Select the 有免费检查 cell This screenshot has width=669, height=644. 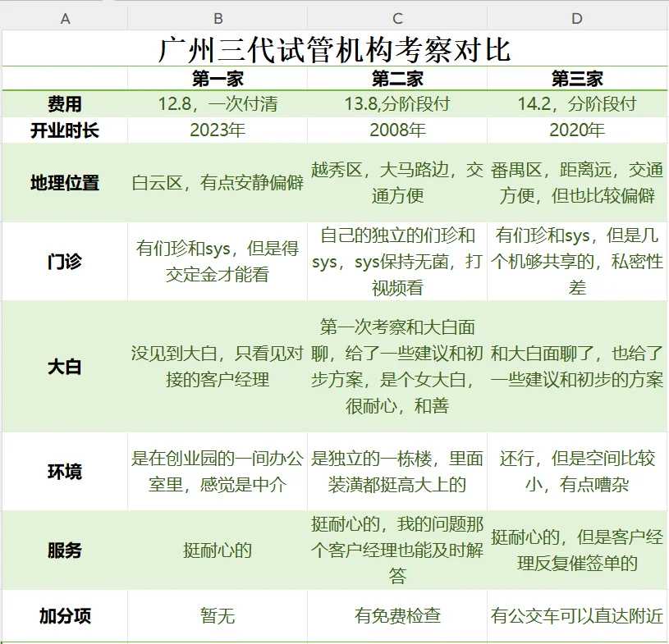(397, 616)
